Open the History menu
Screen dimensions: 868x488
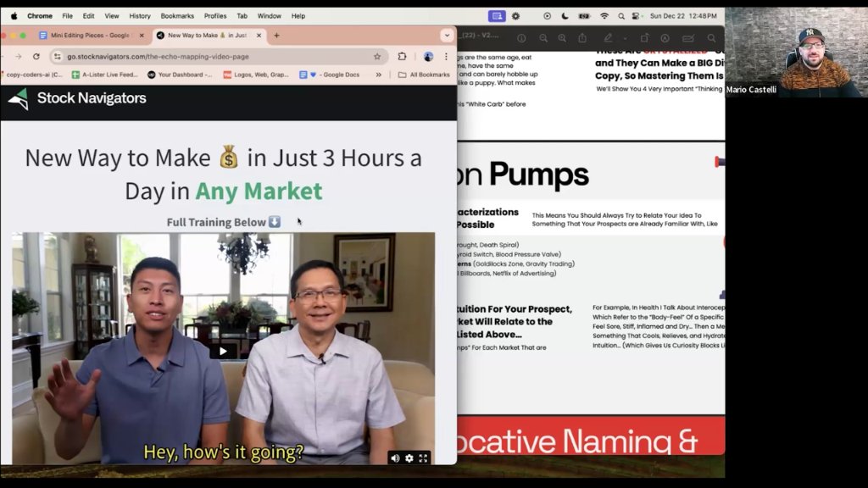pos(140,16)
